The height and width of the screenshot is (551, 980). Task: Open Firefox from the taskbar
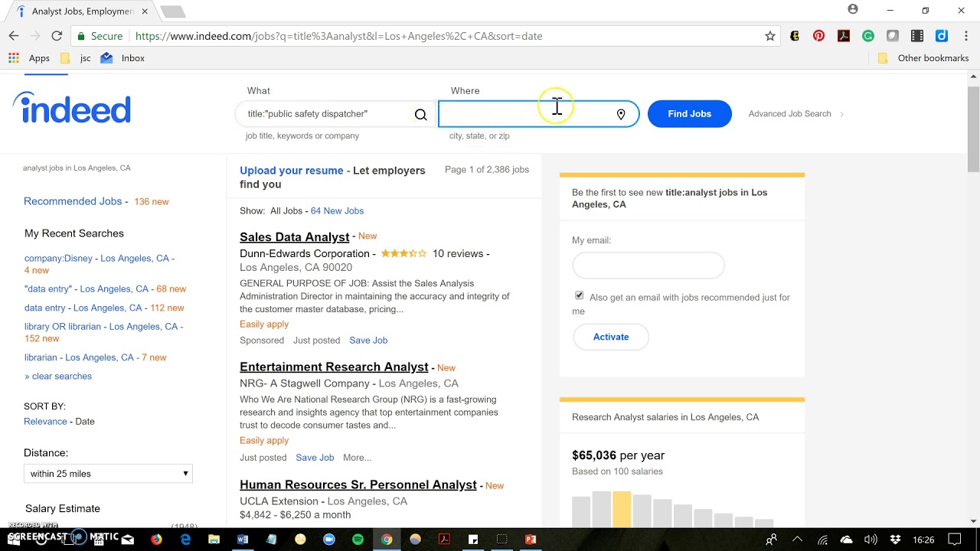157,540
